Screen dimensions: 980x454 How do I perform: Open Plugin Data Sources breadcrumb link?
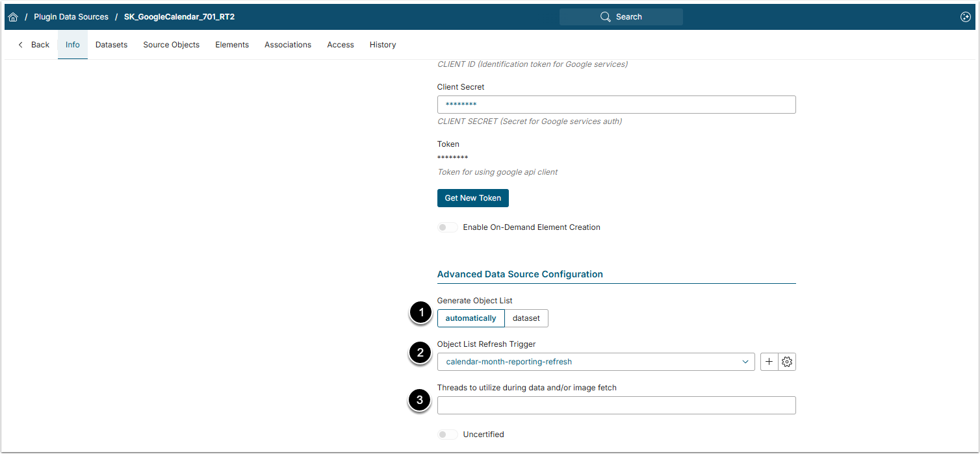71,17
